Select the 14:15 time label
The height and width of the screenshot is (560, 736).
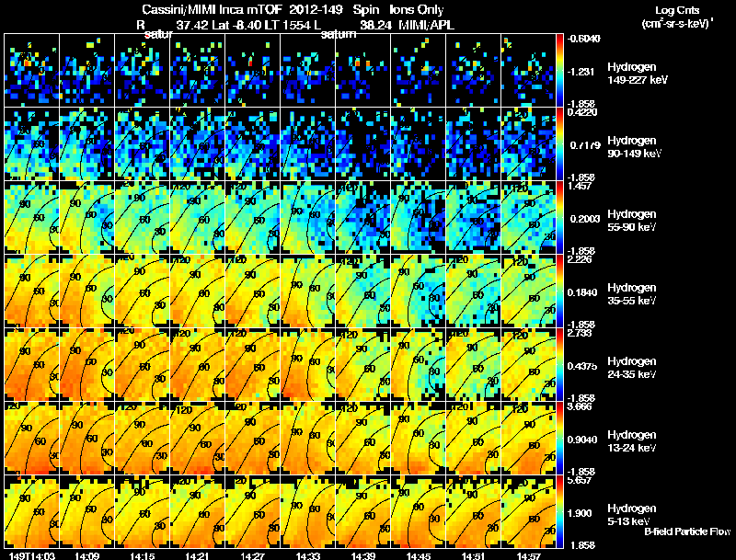[143, 555]
